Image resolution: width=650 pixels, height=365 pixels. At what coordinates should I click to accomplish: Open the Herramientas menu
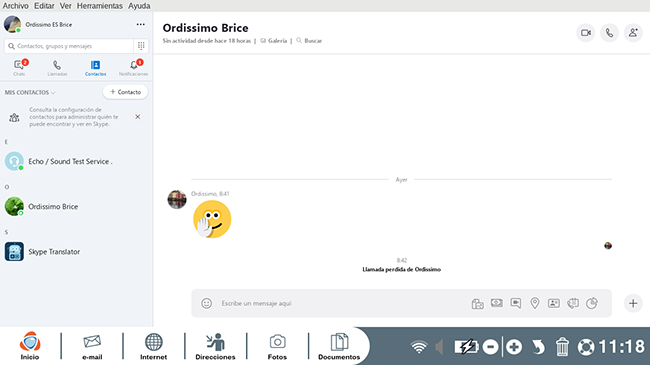click(x=99, y=6)
